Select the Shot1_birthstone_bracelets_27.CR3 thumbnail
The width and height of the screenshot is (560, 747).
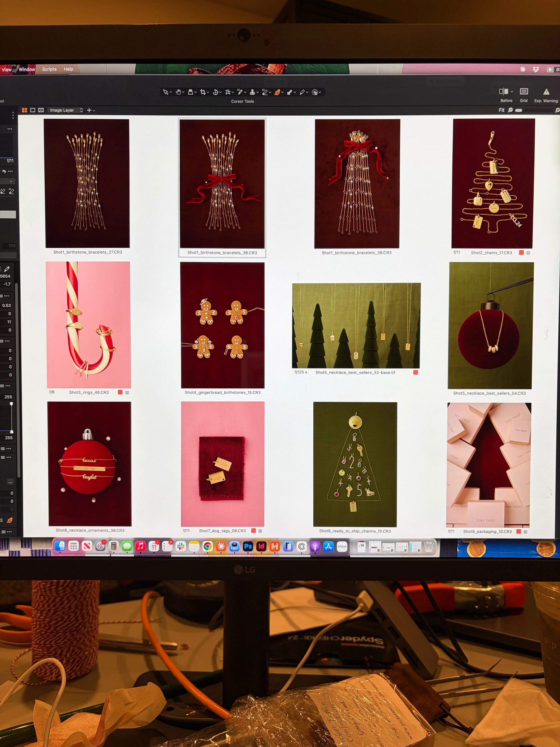tap(87, 183)
